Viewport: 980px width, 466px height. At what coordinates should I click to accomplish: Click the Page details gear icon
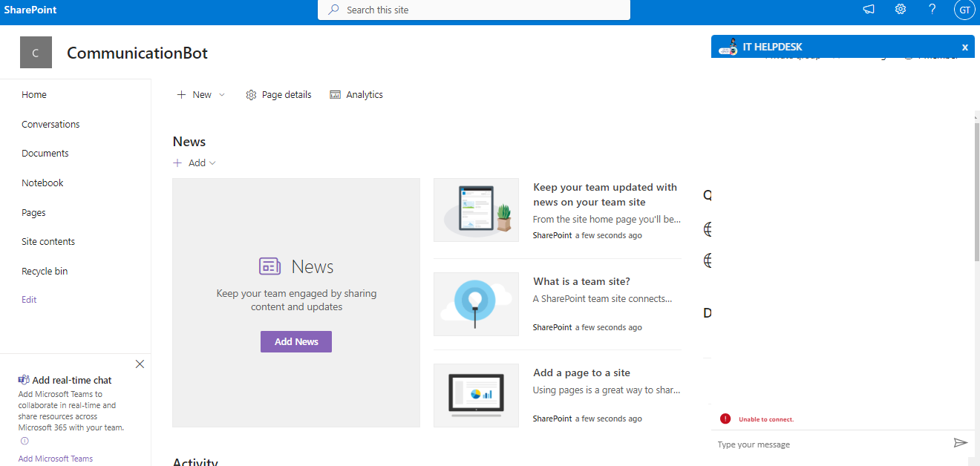251,95
